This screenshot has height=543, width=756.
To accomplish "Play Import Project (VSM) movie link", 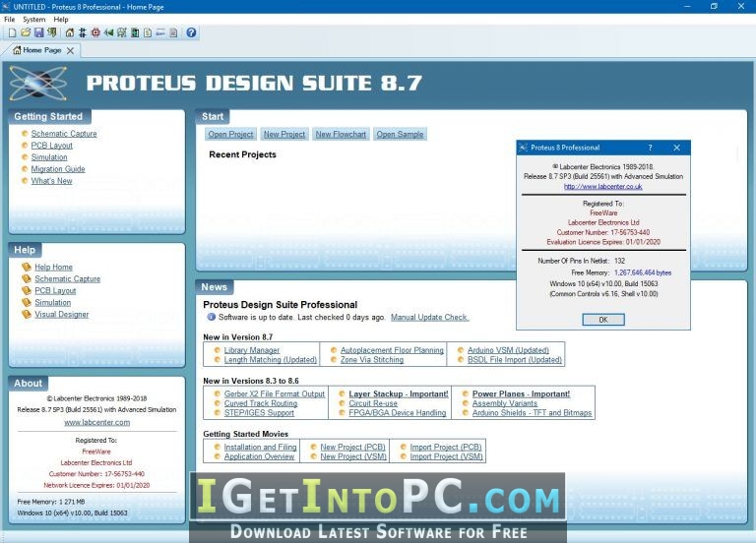I will 447,456.
